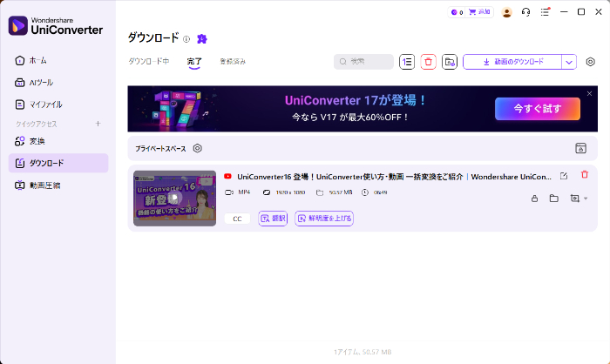Rename video with the edit pencil icon
This screenshot has width=610, height=364.
[564, 176]
